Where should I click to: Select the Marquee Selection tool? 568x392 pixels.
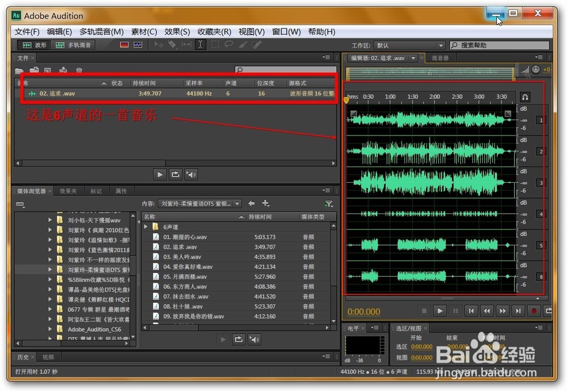pos(215,45)
